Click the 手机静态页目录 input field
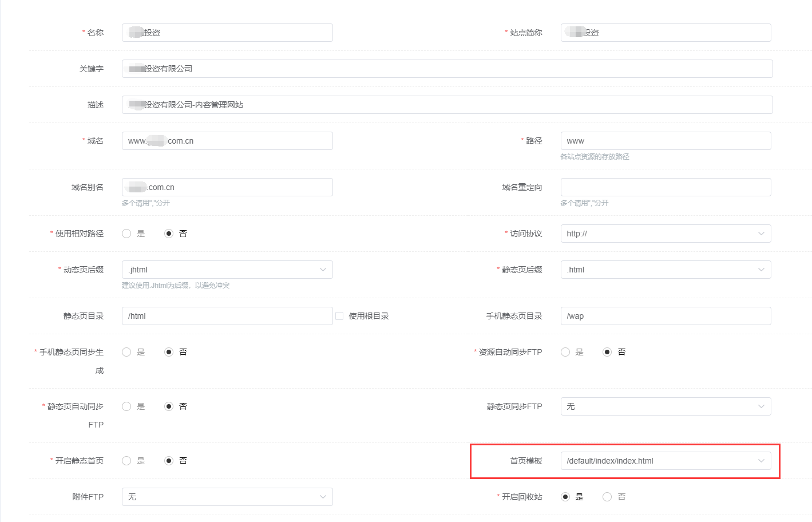 pos(665,316)
